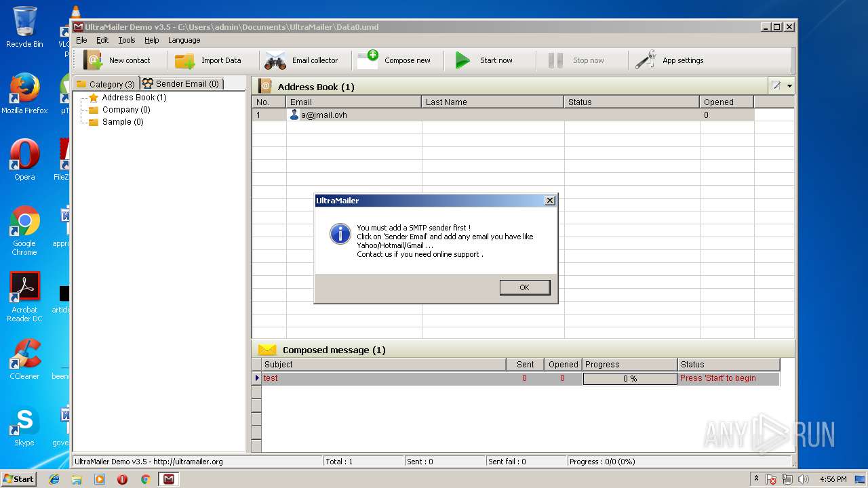Open Windows Explorer folder in the taskbar
This screenshot has height=488, width=868.
(77, 479)
